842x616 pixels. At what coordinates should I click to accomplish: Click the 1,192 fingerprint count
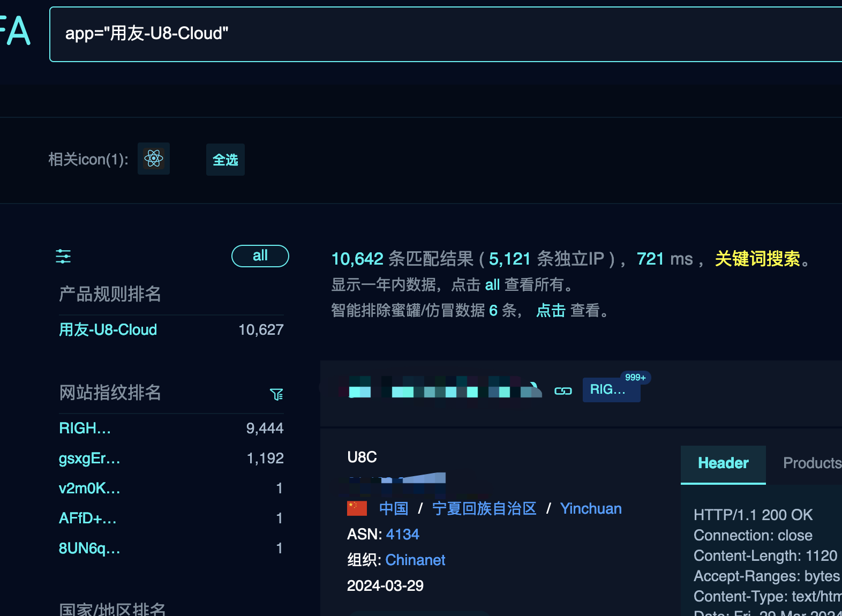tap(265, 458)
